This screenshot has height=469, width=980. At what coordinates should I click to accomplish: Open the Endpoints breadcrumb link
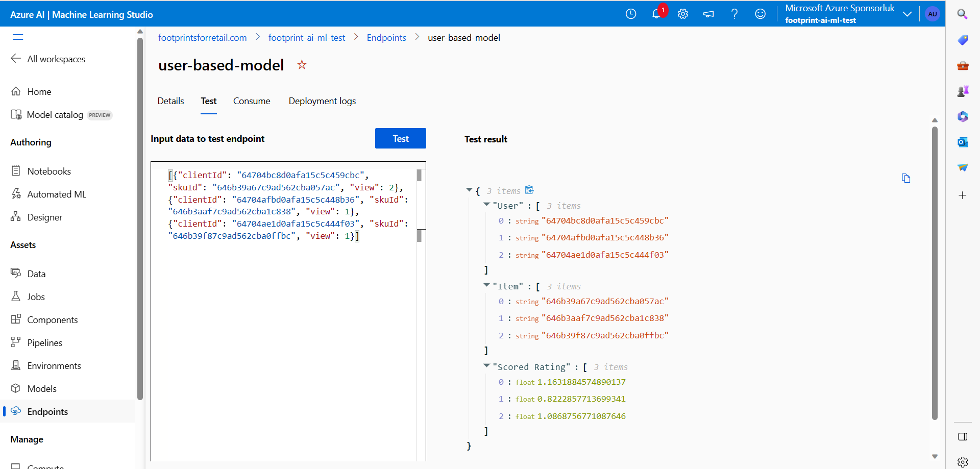(x=386, y=38)
